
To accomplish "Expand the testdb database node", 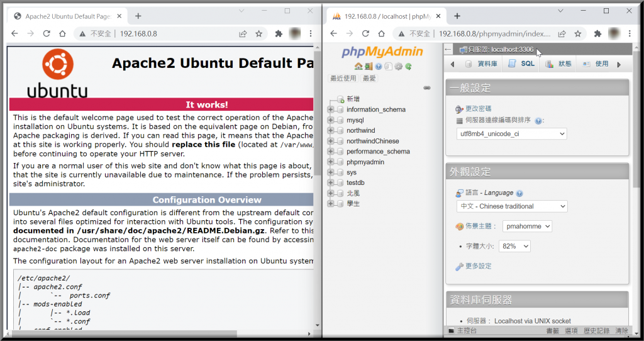I will click(330, 182).
